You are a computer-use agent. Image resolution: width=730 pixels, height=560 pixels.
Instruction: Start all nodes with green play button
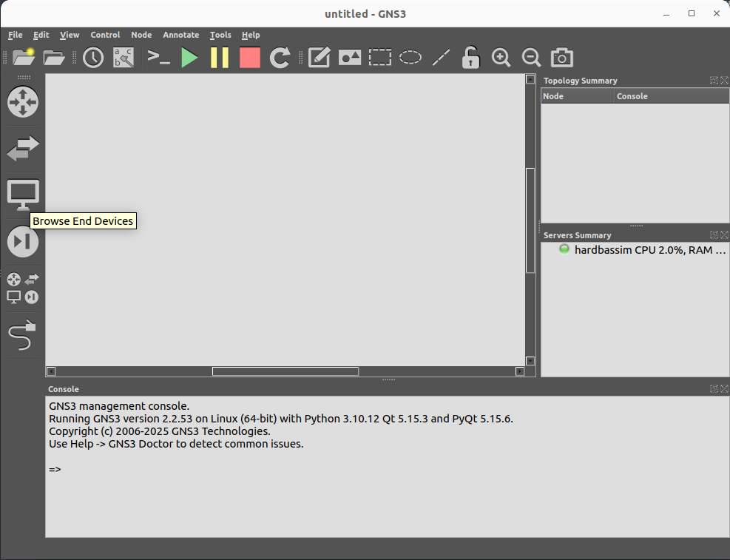click(189, 58)
